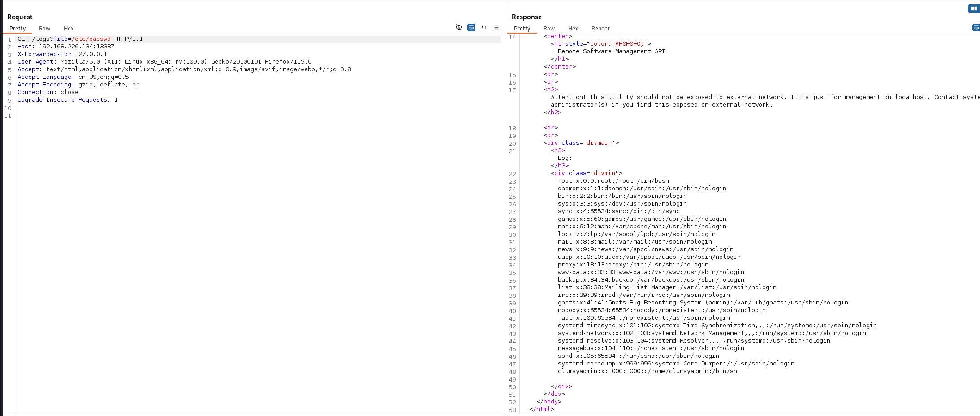Click the man:x:6:12 passwd entry
The image size is (980, 416).
pos(642,227)
